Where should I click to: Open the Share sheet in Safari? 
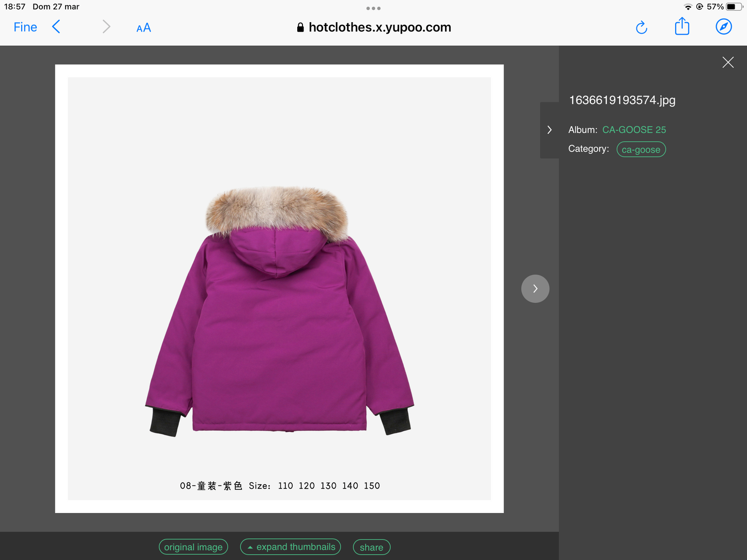[682, 26]
